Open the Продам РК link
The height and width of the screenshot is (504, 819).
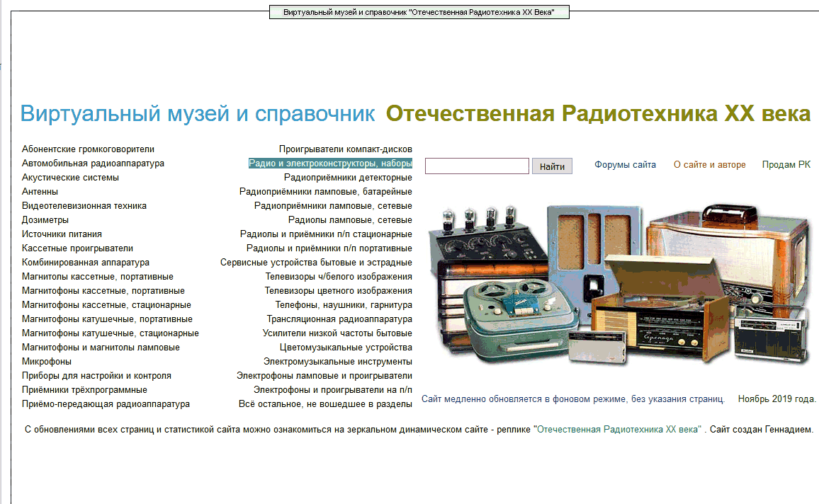(x=786, y=165)
